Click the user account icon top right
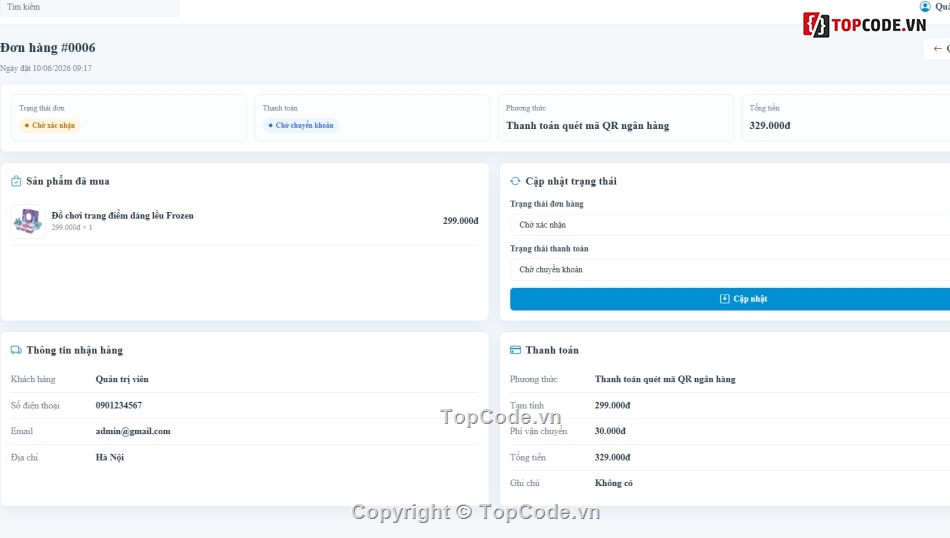Viewport: 950px width, 538px height. 925,7
